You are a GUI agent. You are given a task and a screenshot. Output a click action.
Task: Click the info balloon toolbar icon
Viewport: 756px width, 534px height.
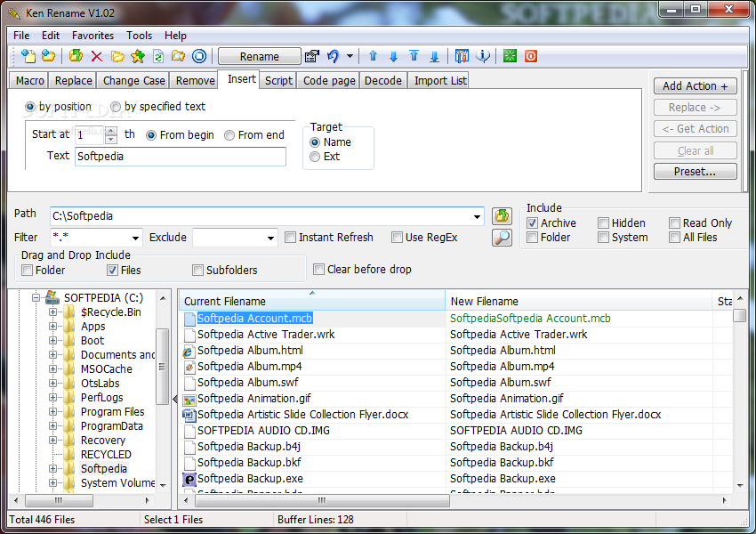tap(483, 56)
